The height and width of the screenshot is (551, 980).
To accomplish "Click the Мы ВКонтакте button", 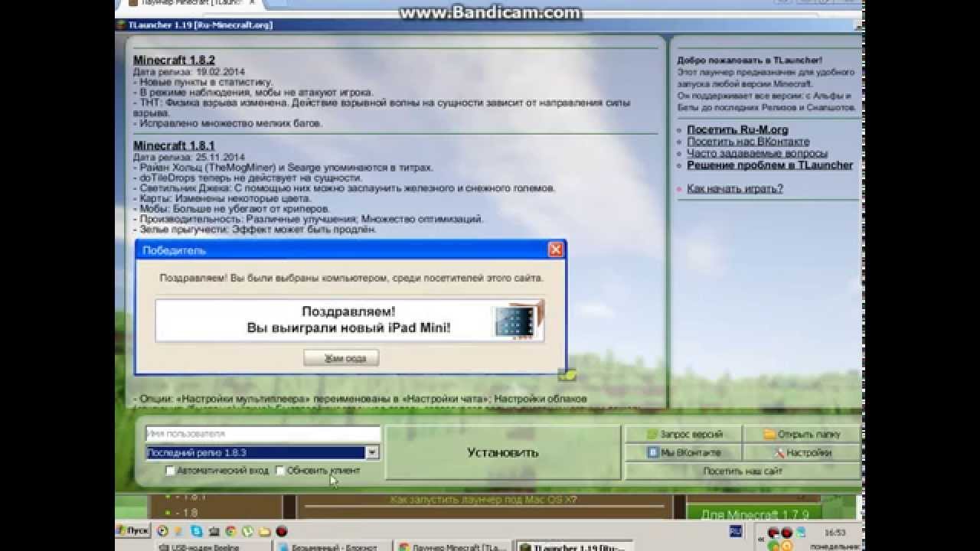I will tap(683, 452).
